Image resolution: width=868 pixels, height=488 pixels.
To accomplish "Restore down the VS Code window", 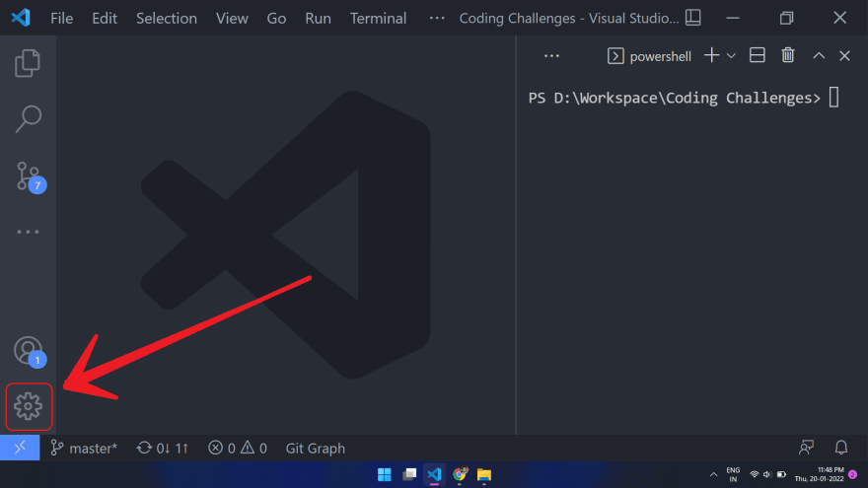I will pyautogui.click(x=786, y=18).
